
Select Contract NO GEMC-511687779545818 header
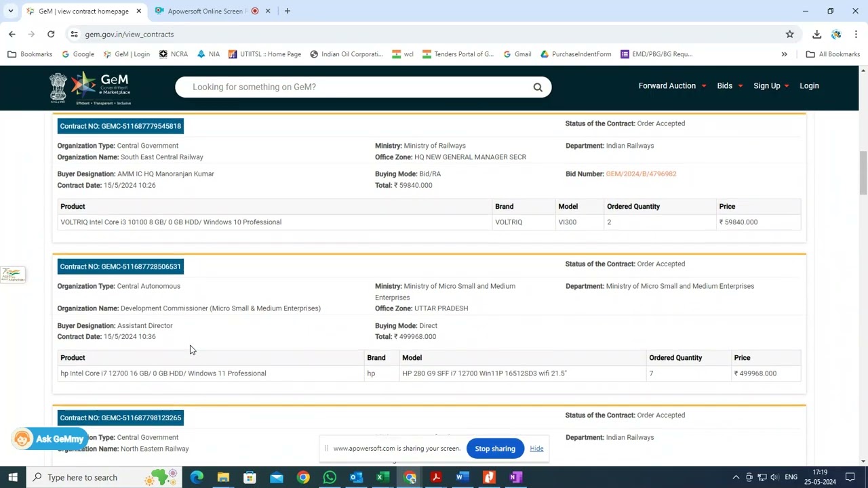pos(121,126)
